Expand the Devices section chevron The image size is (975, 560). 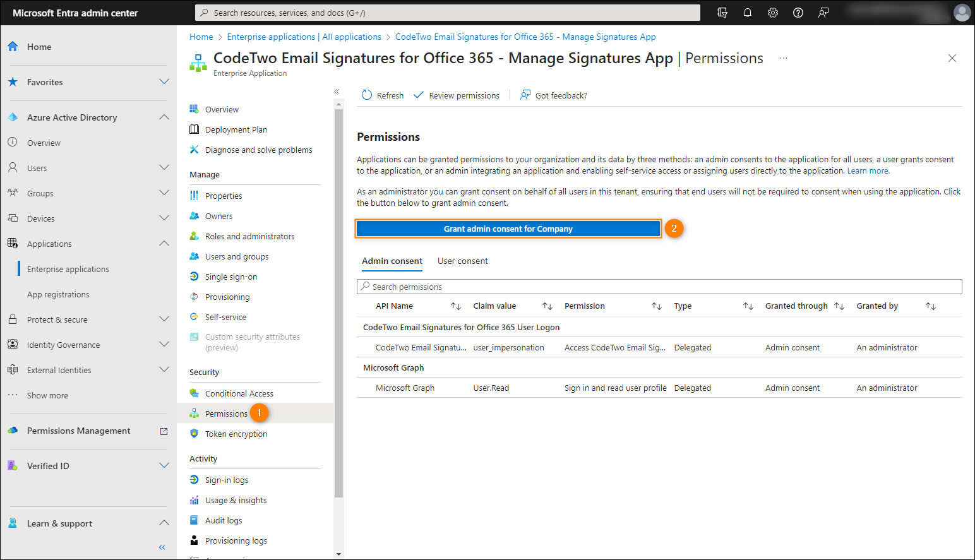164,218
